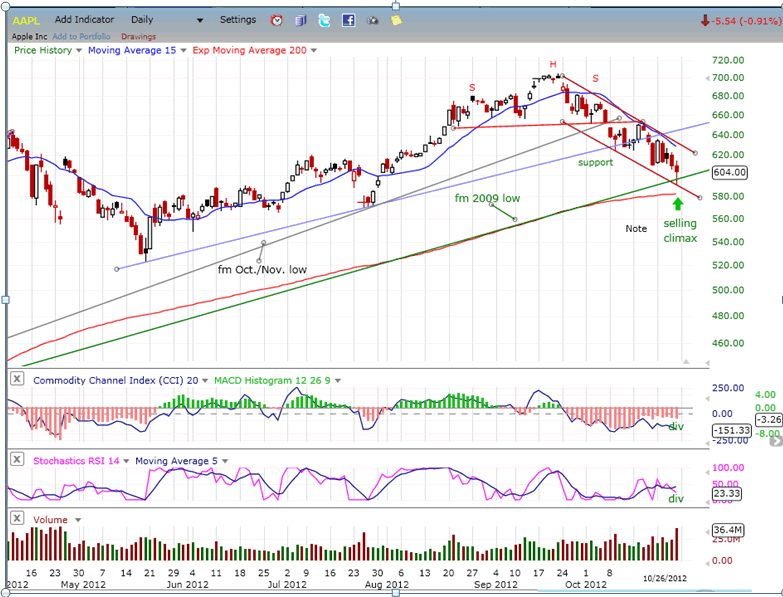Click the Volume panel label

(50, 520)
